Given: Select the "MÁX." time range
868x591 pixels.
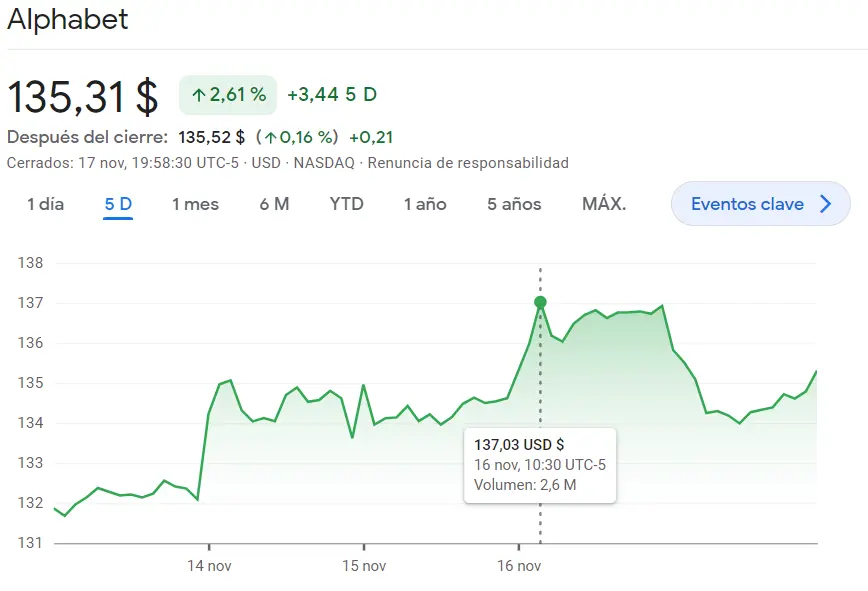Looking at the screenshot, I should tap(606, 203).
